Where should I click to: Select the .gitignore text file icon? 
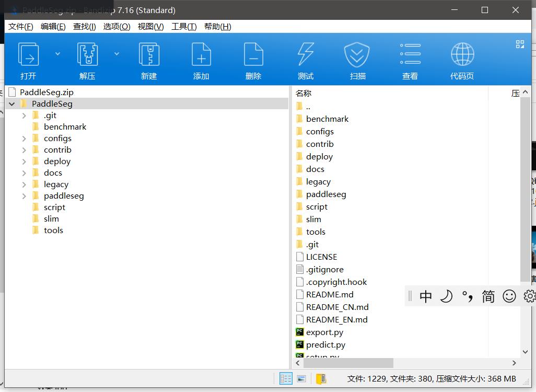pos(300,269)
